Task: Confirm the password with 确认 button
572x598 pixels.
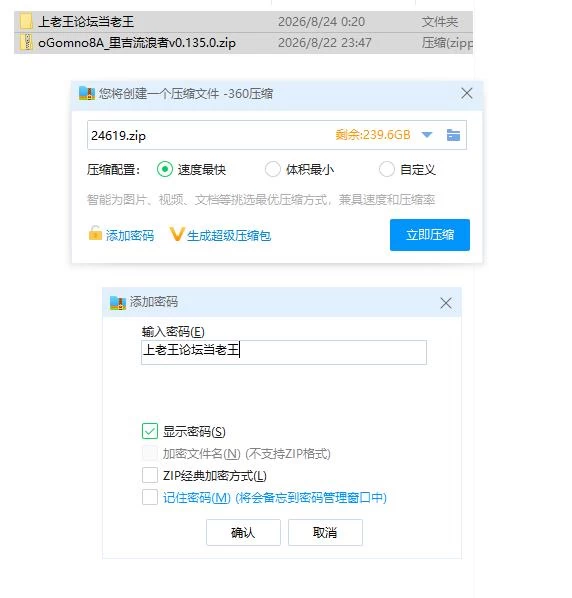Action: pyautogui.click(x=243, y=532)
